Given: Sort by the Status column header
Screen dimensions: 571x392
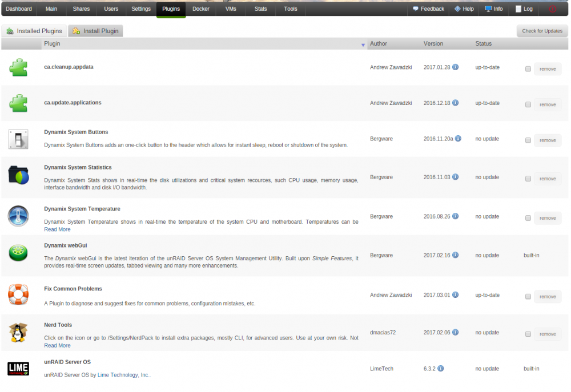Looking at the screenshot, I should (483, 43).
